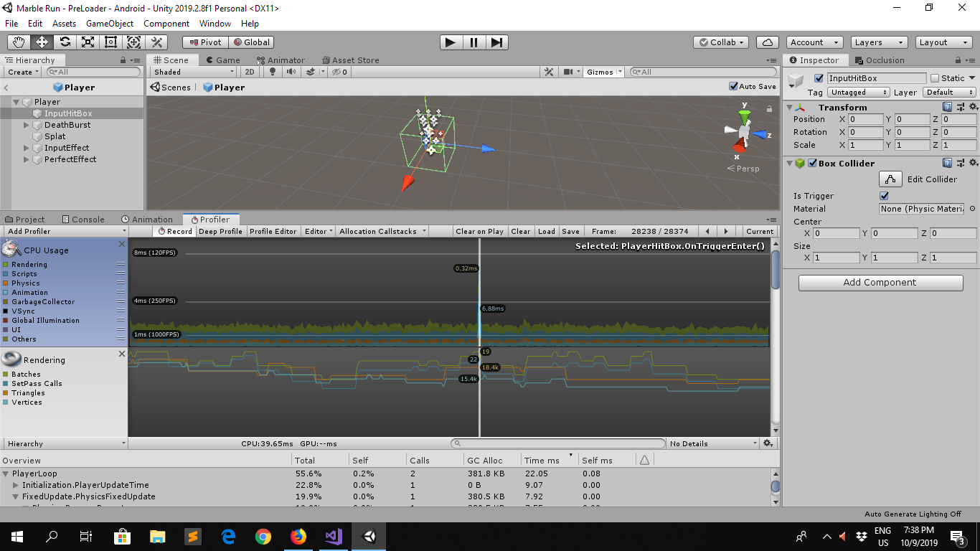This screenshot has height=551, width=980.
Task: Open scene view component tools icon
Action: click(x=549, y=72)
